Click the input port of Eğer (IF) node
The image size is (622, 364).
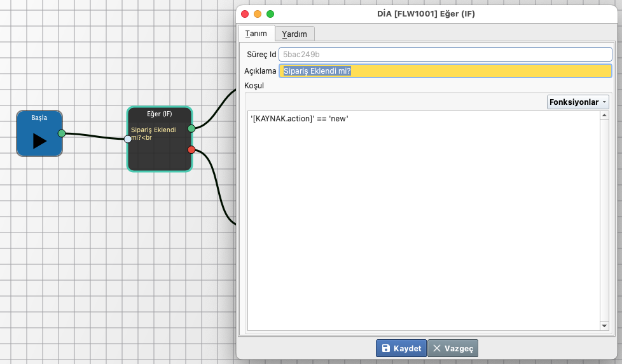click(x=128, y=139)
